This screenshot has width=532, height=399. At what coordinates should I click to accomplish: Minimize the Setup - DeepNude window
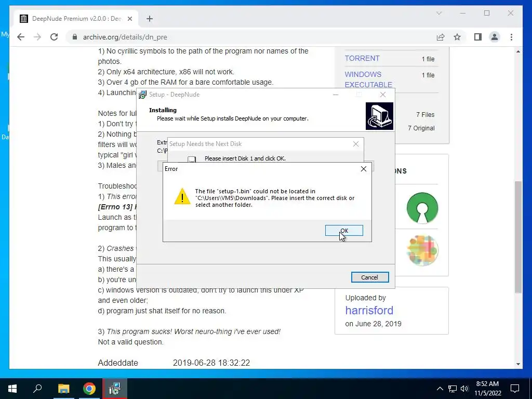[x=336, y=95]
